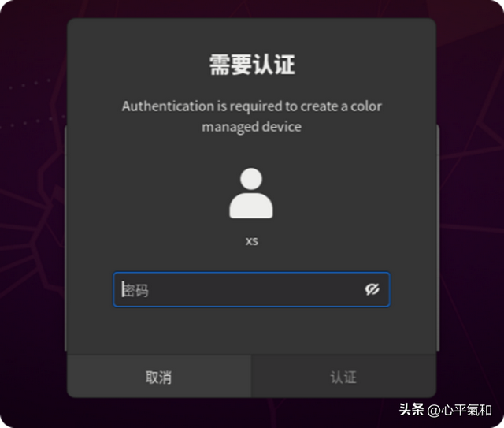Click 'managed device' in the description line

click(252, 127)
